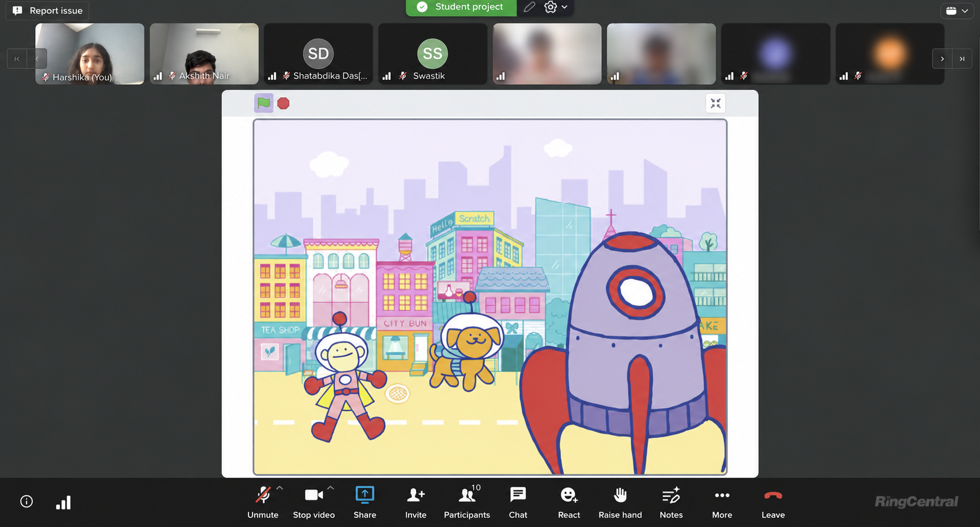Image resolution: width=980 pixels, height=527 pixels.
Task: Click the Student project meeting title
Action: point(461,7)
